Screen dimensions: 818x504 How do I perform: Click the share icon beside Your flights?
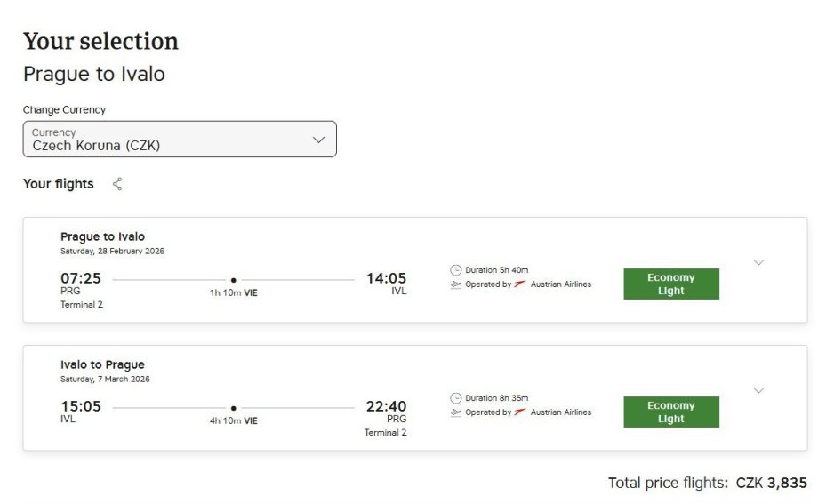point(117,184)
